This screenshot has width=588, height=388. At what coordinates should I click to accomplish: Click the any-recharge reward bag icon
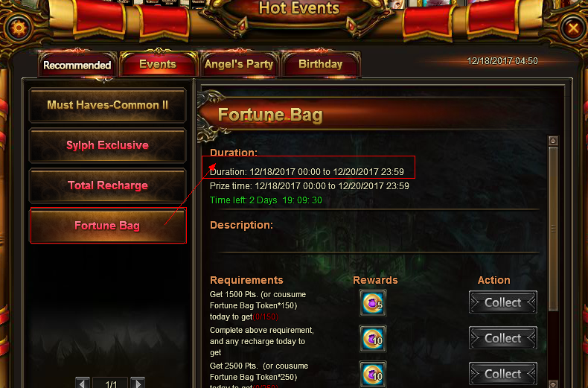pyautogui.click(x=372, y=339)
